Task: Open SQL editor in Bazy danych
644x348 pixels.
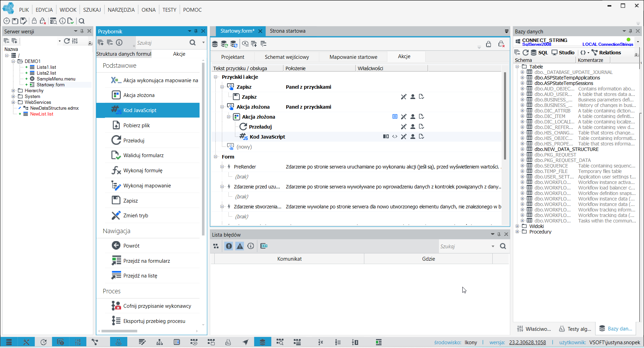Action: point(539,53)
